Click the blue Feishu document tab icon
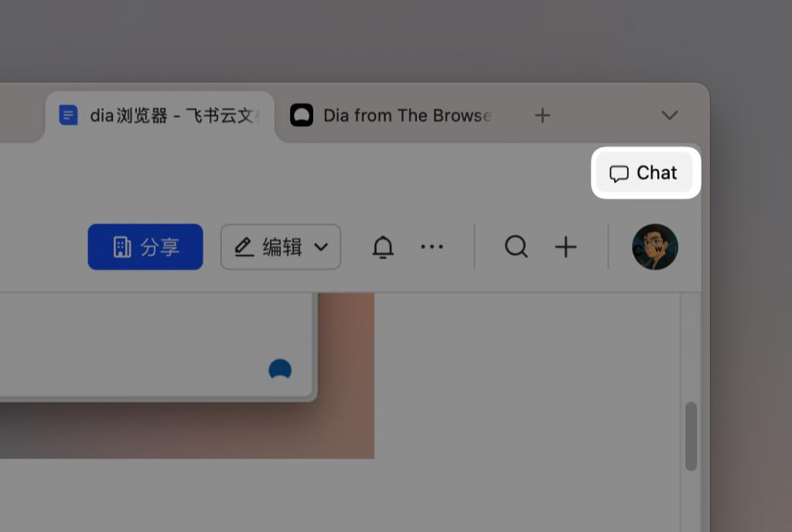792x532 pixels. point(68,115)
